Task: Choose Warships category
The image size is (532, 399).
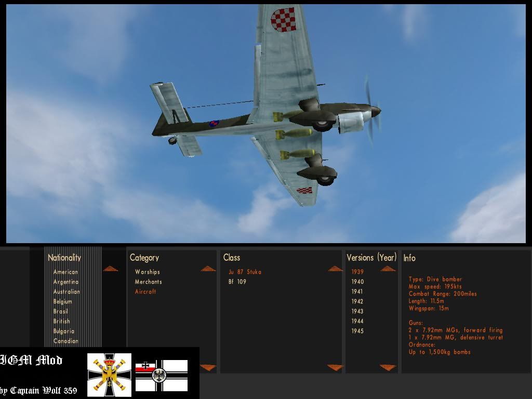Action: 147,272
